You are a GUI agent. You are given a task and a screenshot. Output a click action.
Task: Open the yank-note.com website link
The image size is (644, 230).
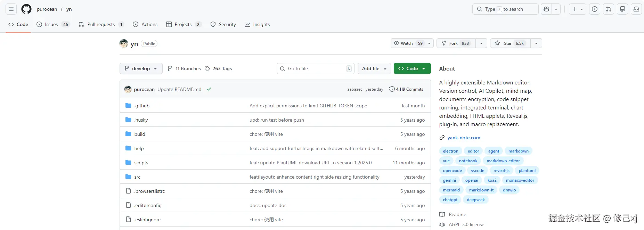pos(464,138)
